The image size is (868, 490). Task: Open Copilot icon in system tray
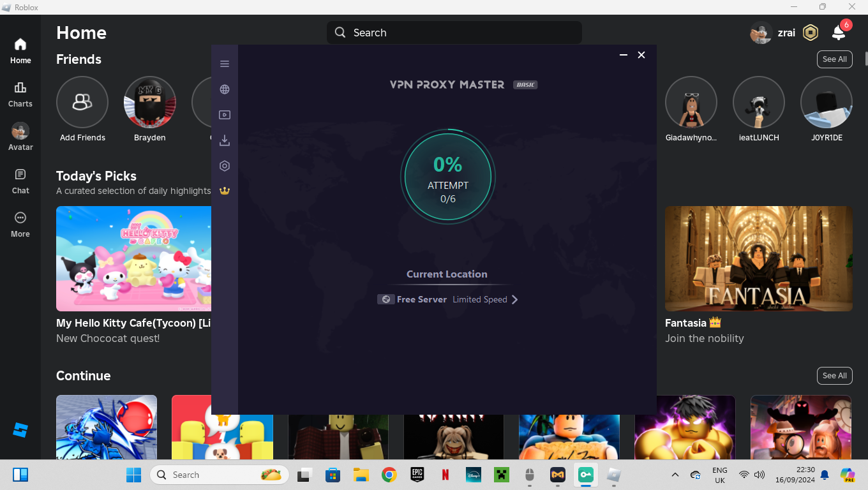tap(848, 475)
